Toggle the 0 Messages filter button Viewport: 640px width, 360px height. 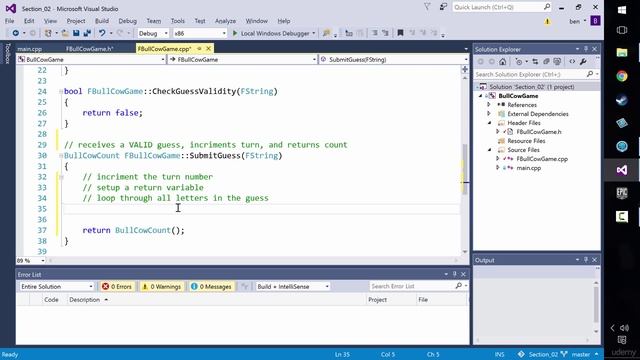(x=211, y=287)
